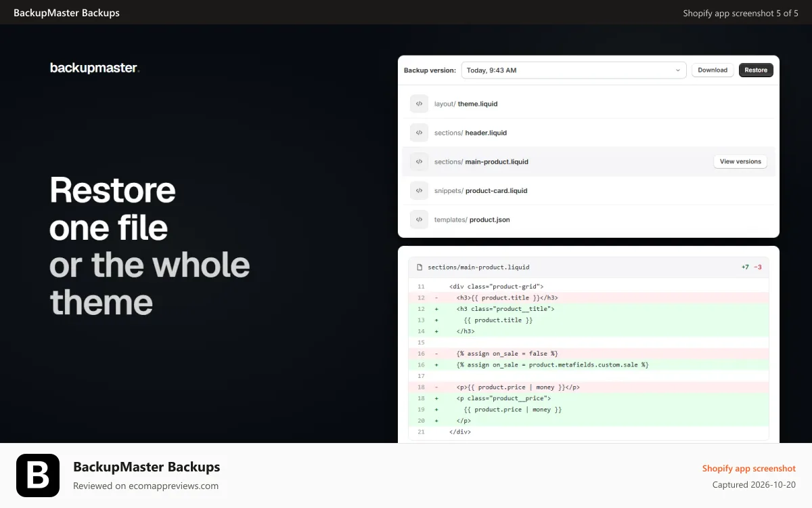Screen dimensions: 812x508
Task: Select the layout/theme.liquid file row
Action: [589, 104]
